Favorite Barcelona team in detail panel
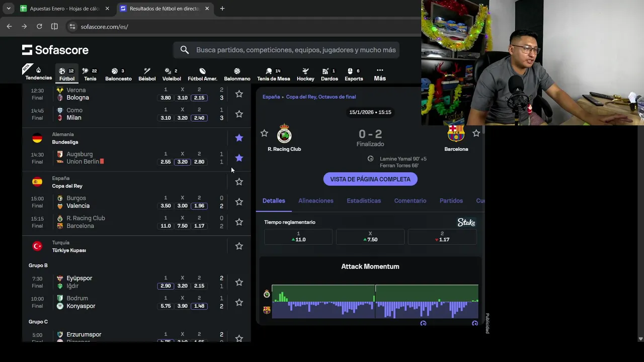Viewport: 644px width, 362px height. (x=476, y=133)
